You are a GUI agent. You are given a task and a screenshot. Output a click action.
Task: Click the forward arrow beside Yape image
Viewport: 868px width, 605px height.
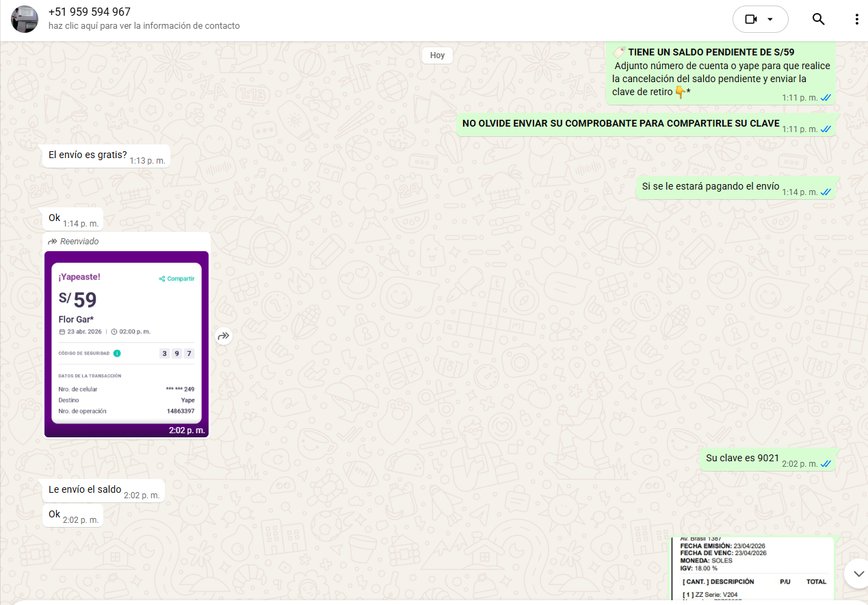coord(224,336)
